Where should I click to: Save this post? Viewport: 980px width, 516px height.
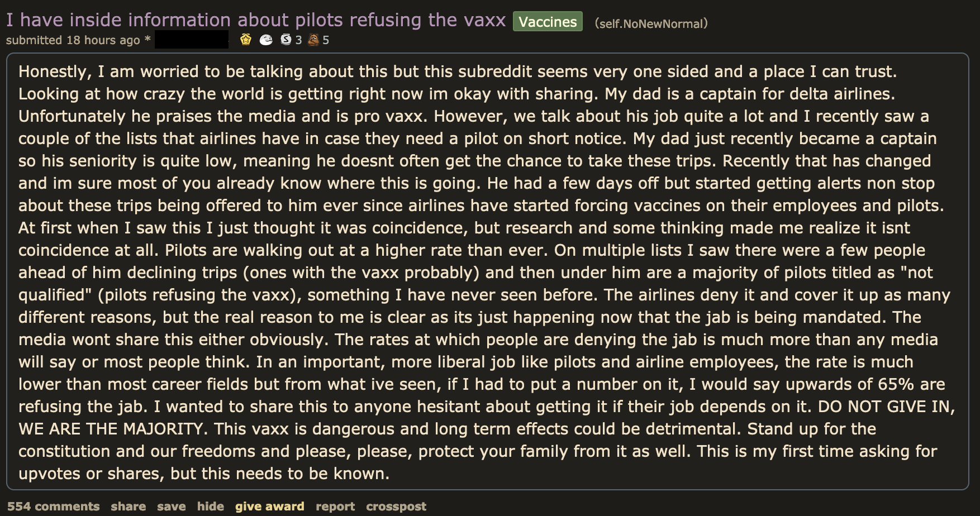pos(171,507)
